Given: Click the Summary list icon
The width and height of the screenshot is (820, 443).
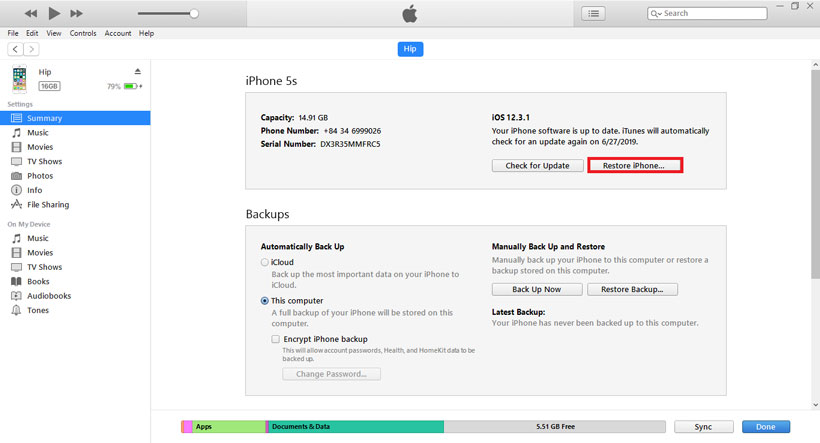Looking at the screenshot, I should coord(17,118).
